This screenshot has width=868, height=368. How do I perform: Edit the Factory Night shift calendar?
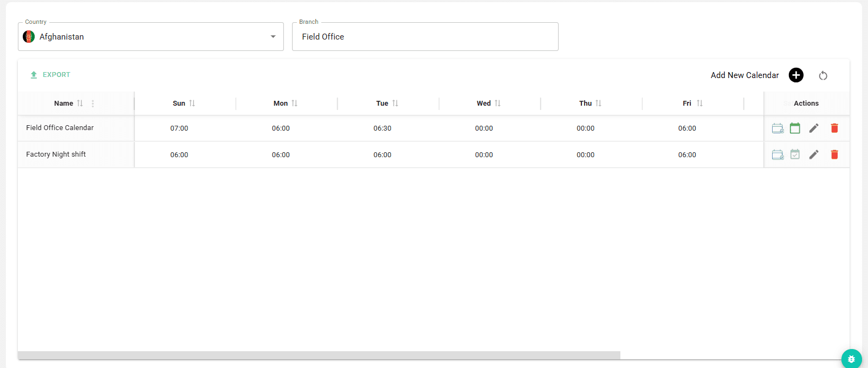click(x=814, y=154)
